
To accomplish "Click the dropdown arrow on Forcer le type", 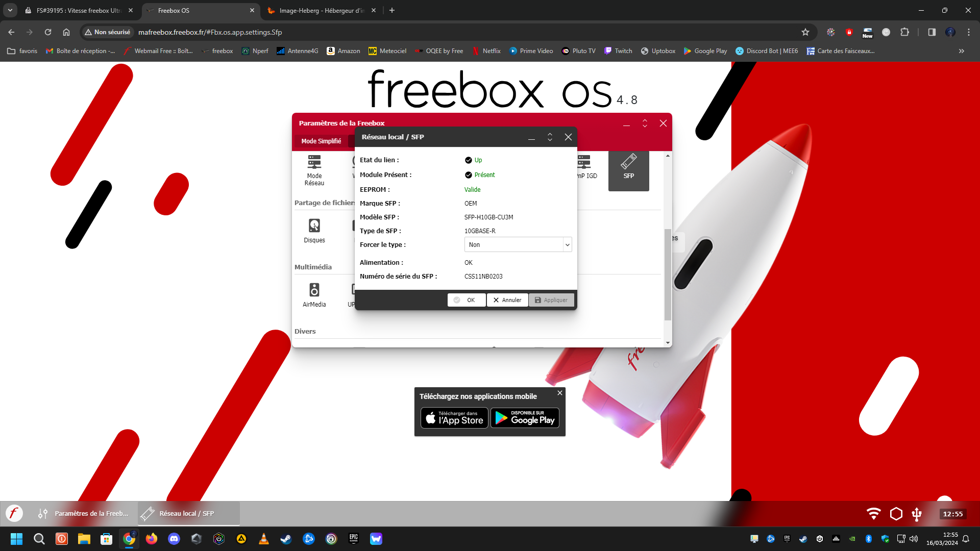I will (567, 245).
